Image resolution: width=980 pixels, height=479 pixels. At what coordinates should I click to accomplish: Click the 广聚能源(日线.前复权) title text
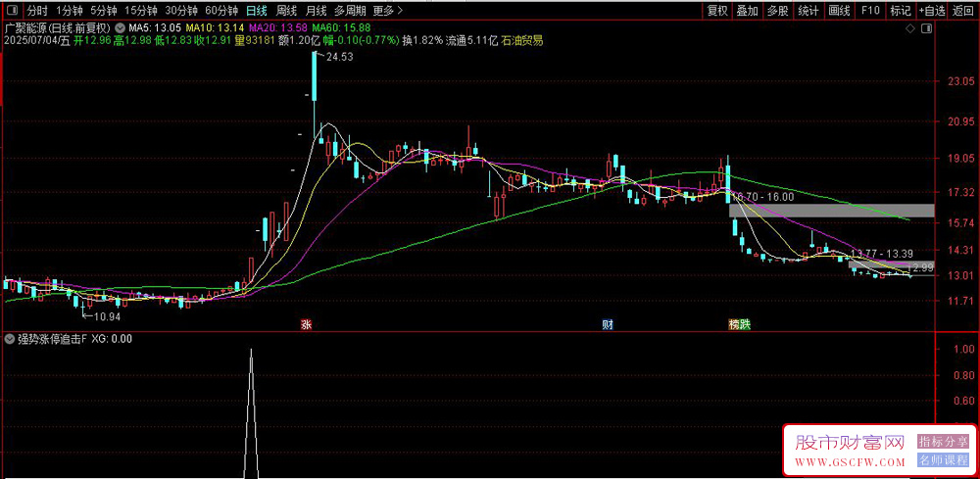pyautogui.click(x=58, y=28)
